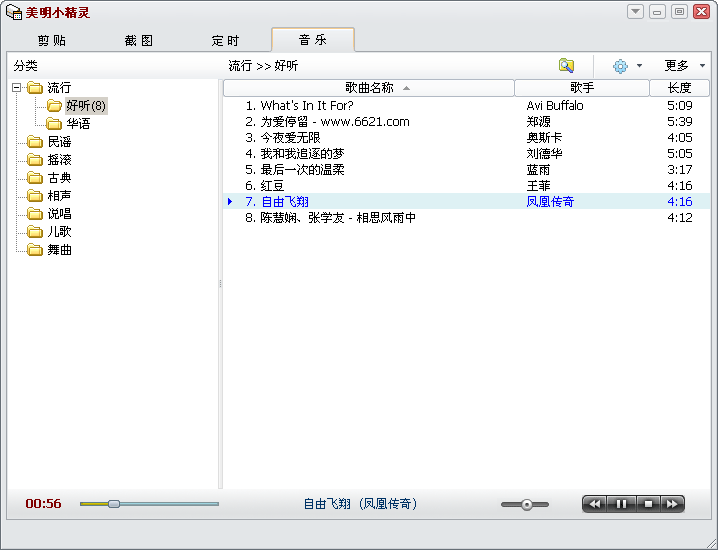Open the 华语 category label
Image resolution: width=718 pixels, height=550 pixels.
tap(78, 124)
